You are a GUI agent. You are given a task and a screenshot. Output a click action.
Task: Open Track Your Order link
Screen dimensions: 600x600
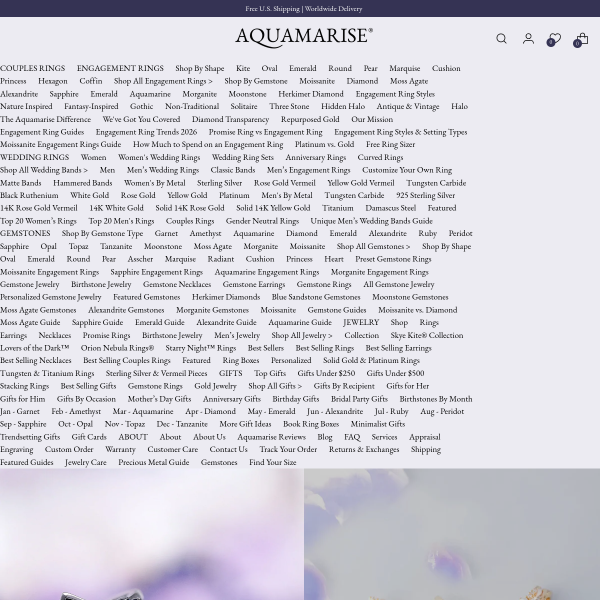coord(288,449)
